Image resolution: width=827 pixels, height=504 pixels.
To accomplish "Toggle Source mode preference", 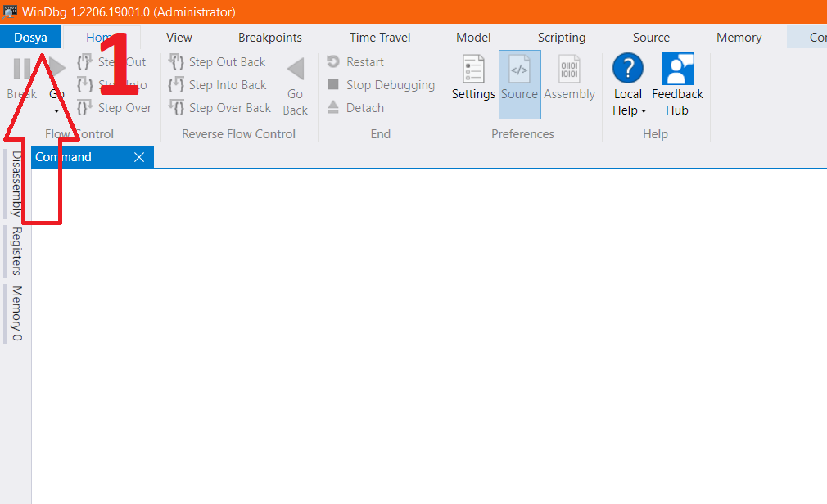I will 519,84.
